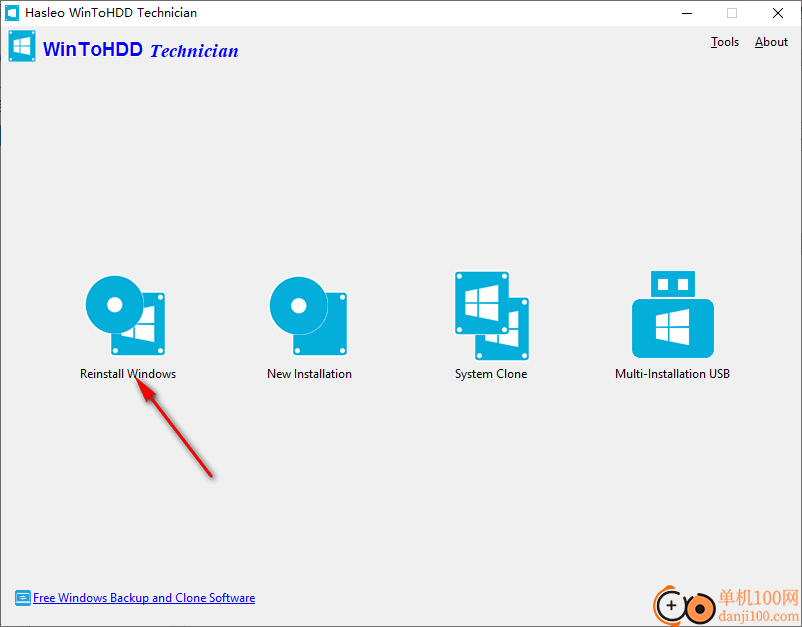This screenshot has height=627, width=802.
Task: Click the backup software icon beside the link
Action: (23, 598)
